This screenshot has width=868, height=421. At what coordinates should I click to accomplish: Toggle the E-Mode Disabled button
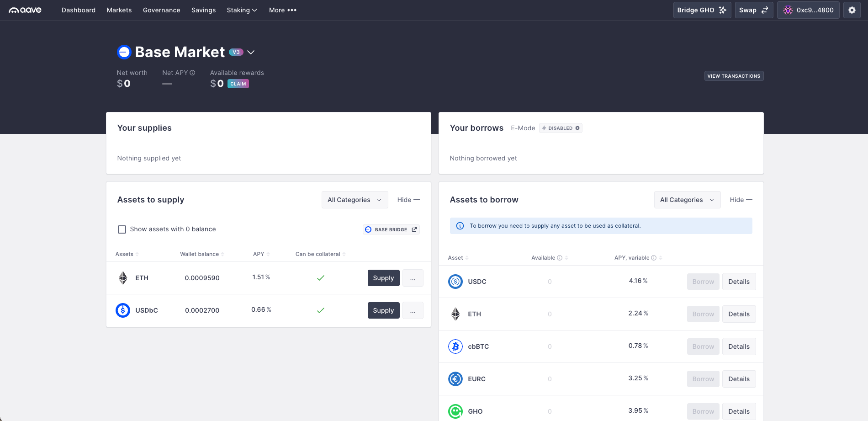click(561, 128)
